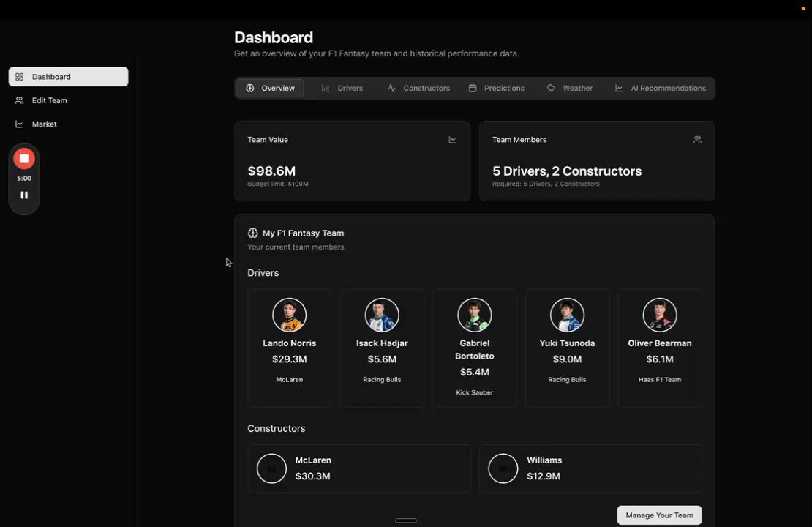This screenshot has height=527, width=812.
Task: Click Gabriel Bortoleto avatar photo
Action: pyautogui.click(x=474, y=315)
